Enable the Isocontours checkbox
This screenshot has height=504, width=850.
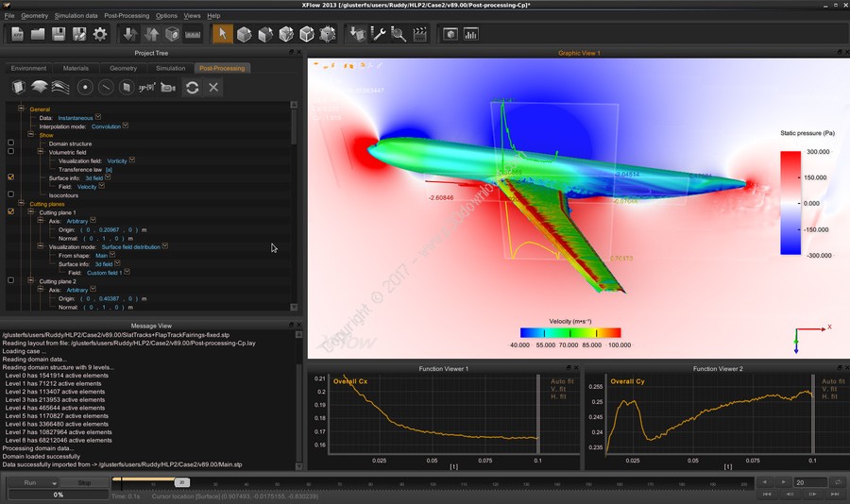[x=11, y=194]
